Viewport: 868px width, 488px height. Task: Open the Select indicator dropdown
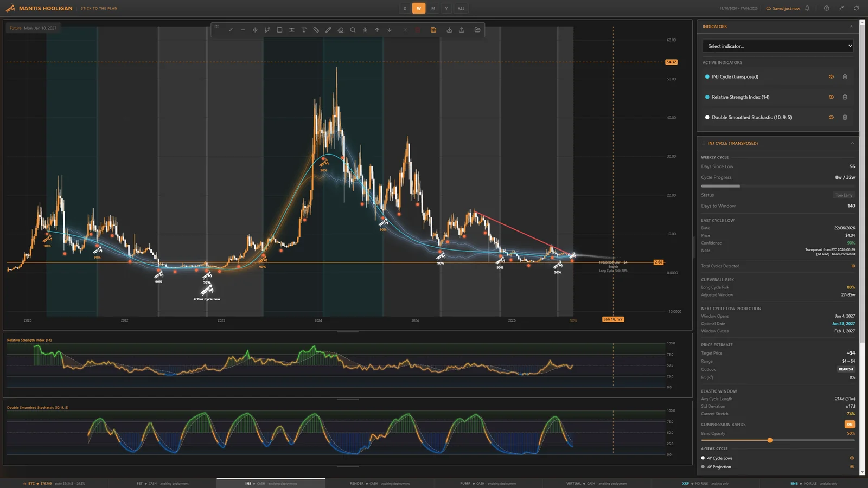pos(777,46)
